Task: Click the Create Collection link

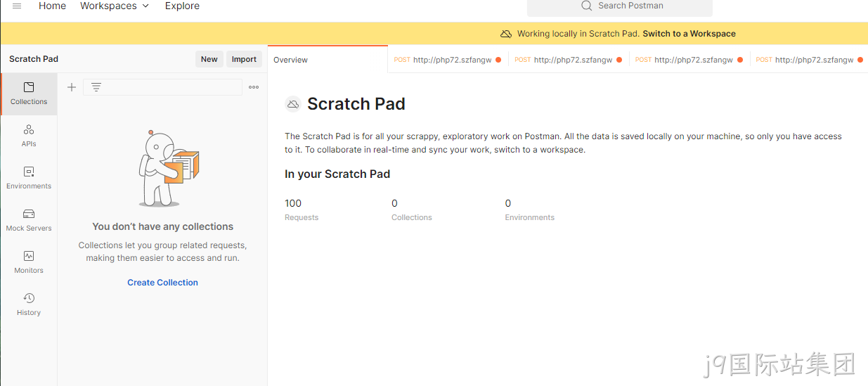Action: click(162, 283)
